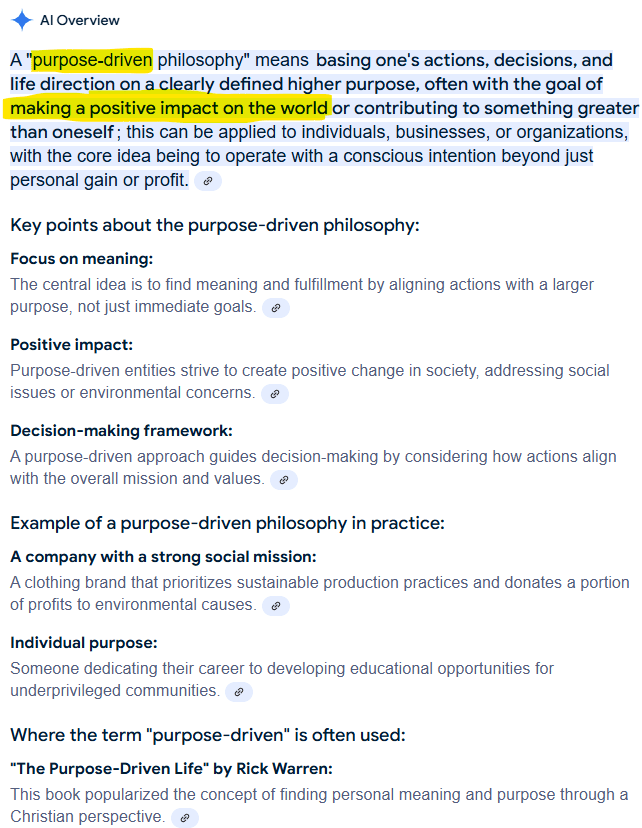The height and width of the screenshot is (828, 642).
Task: Click the "Positive impact:" subheading
Action: point(72,345)
